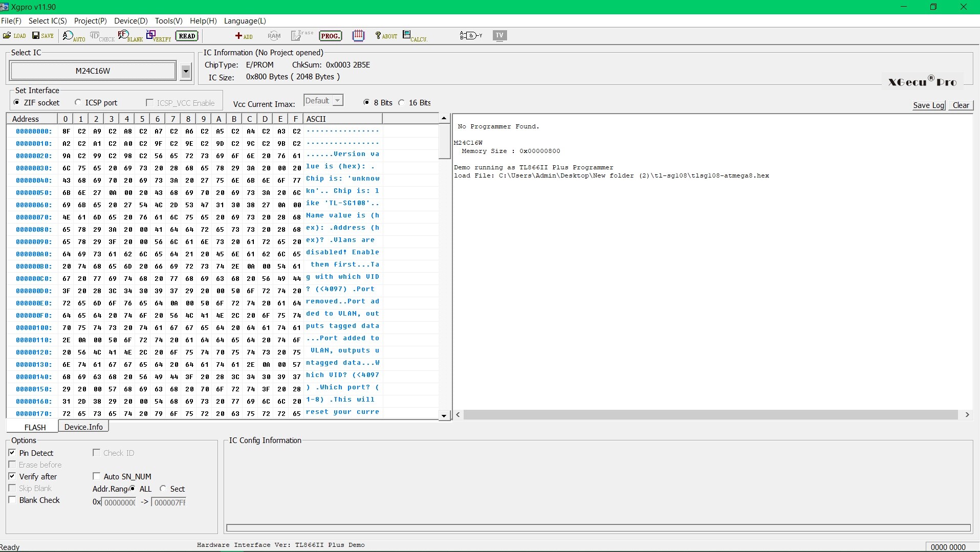The width and height of the screenshot is (980, 552).
Task: Open the CALCU. calculator tool
Action: [x=415, y=36]
